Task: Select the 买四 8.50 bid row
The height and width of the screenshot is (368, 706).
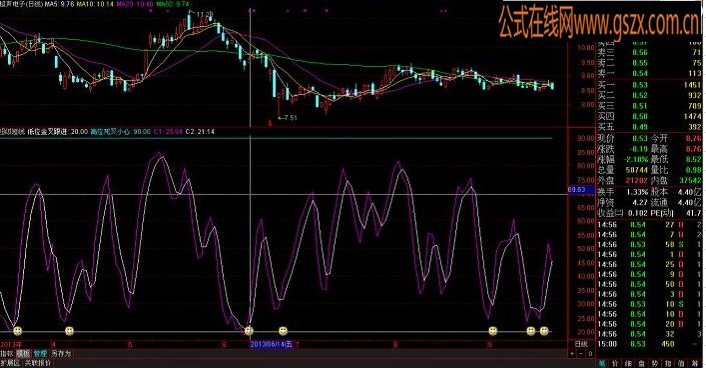Action: point(649,117)
